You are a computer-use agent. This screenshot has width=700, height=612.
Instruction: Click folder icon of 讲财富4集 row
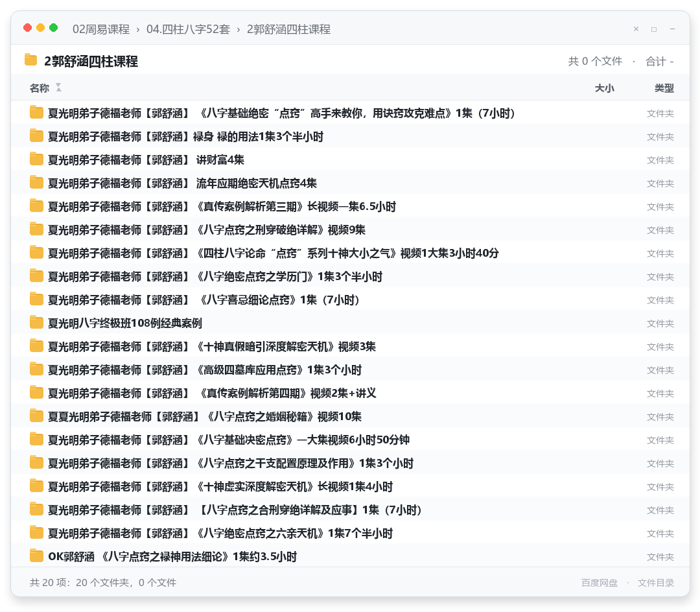point(36,159)
